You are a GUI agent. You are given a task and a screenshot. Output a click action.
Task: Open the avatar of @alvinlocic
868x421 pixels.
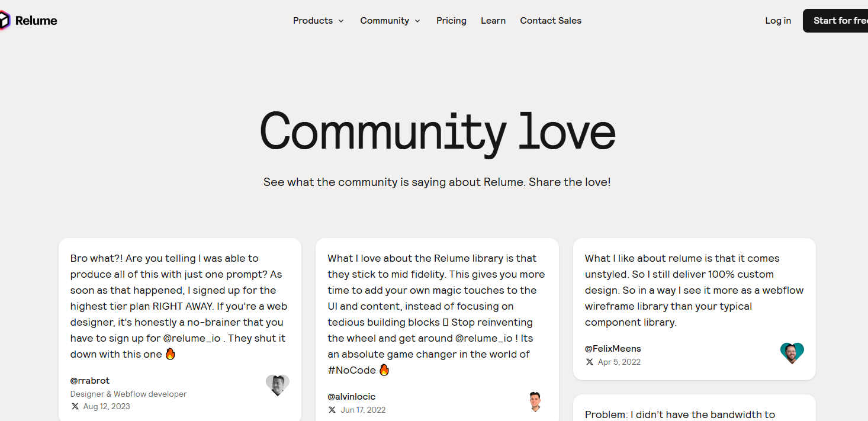[535, 401]
